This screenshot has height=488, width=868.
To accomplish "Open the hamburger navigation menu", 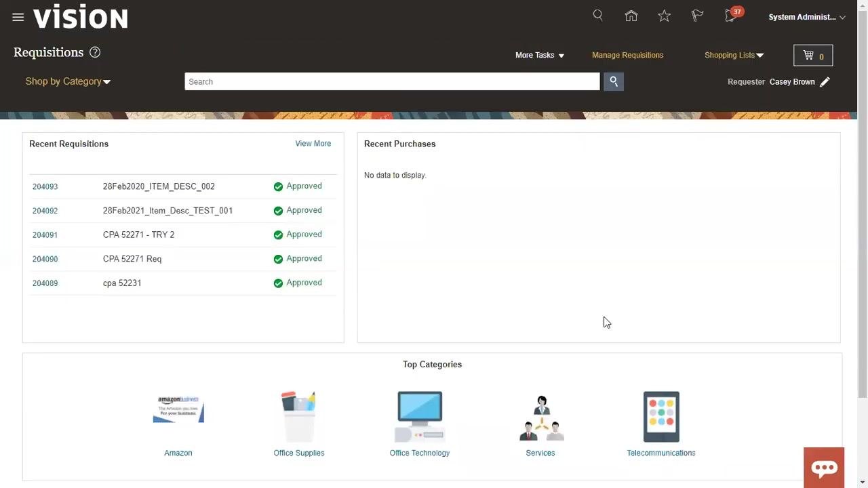I will tap(18, 18).
